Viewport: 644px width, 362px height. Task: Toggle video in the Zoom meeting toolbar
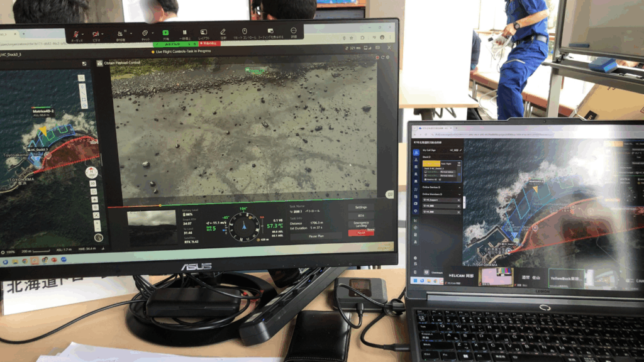(96, 35)
